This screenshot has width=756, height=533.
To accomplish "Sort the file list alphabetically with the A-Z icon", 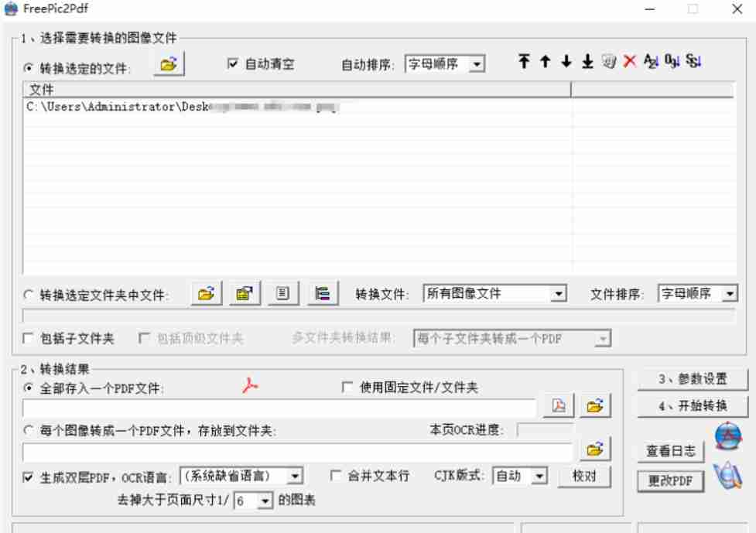I will 651,61.
